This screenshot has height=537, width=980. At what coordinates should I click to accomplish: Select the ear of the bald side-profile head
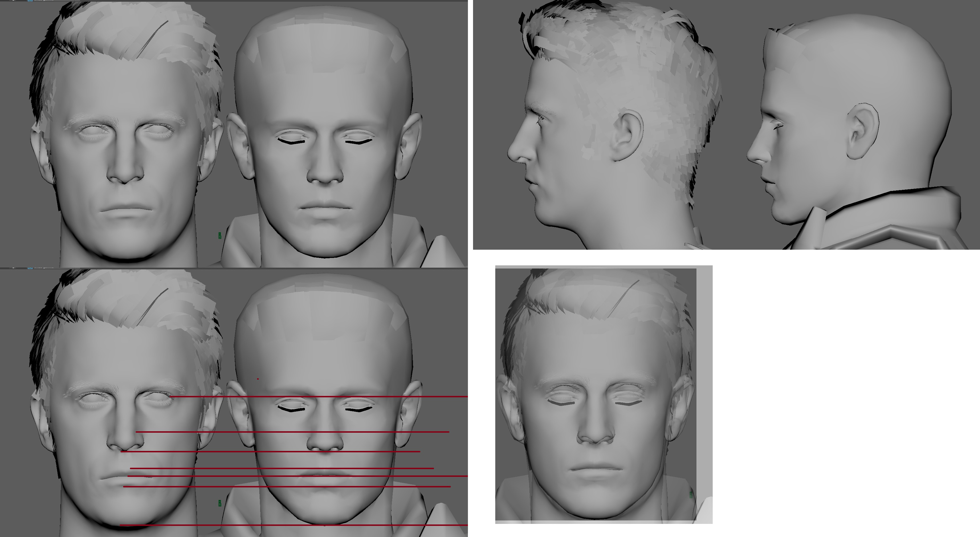[x=862, y=131]
